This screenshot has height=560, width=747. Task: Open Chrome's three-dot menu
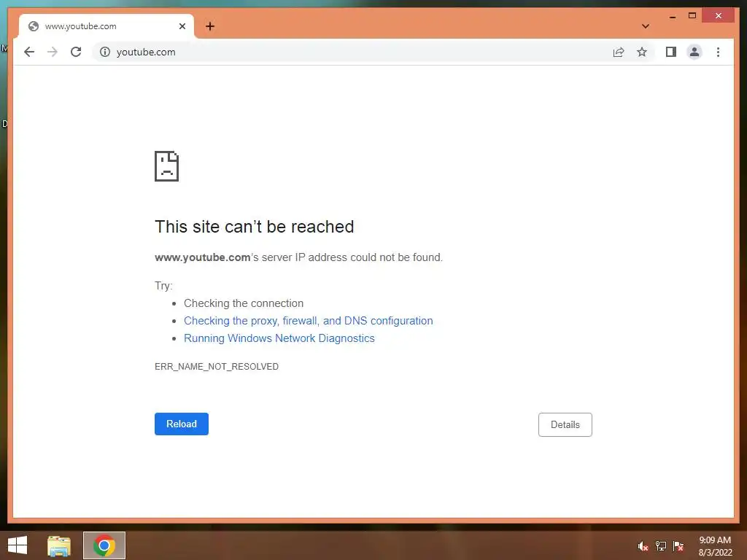coord(718,52)
